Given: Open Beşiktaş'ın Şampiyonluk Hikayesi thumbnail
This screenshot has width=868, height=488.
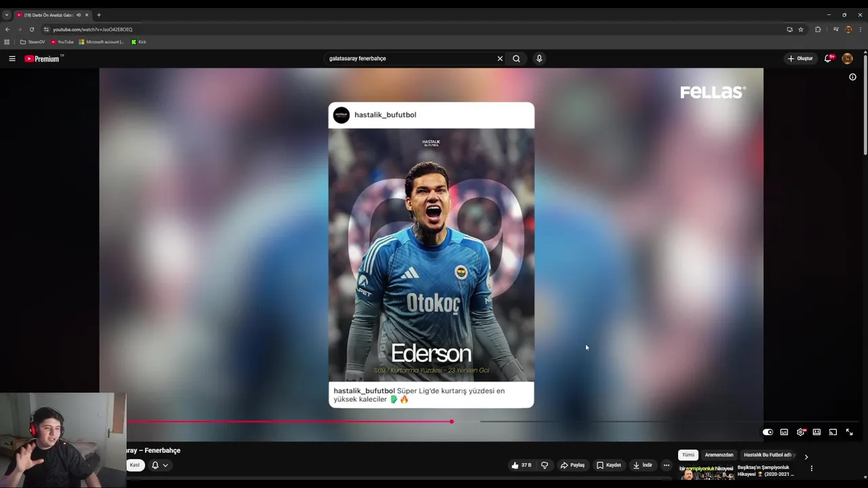Looking at the screenshot, I should tap(707, 472).
